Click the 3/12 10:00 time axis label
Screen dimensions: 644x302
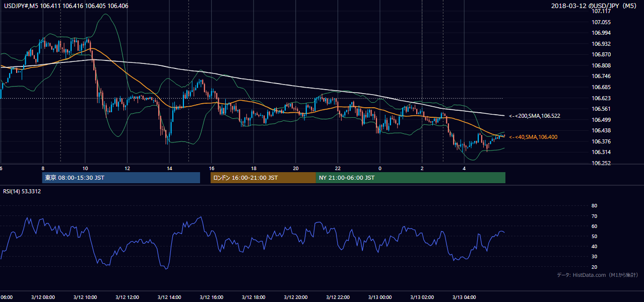click(85, 297)
